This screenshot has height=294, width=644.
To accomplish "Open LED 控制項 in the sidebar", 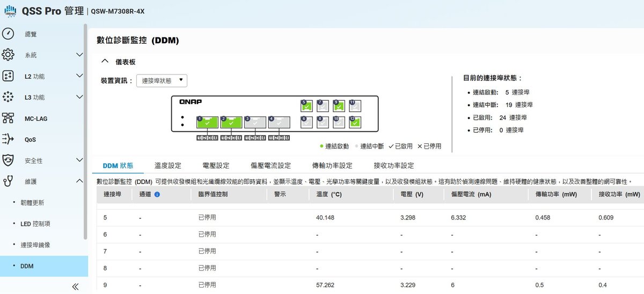I will coord(35,224).
